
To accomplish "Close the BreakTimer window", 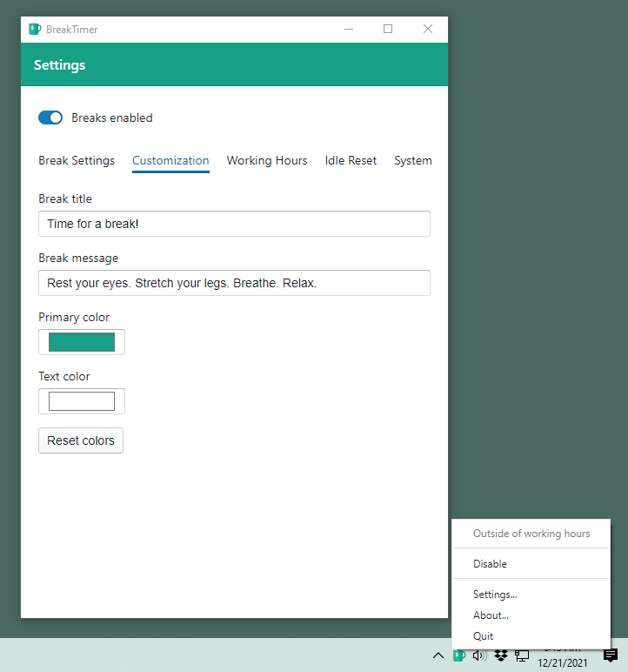I will click(x=428, y=29).
